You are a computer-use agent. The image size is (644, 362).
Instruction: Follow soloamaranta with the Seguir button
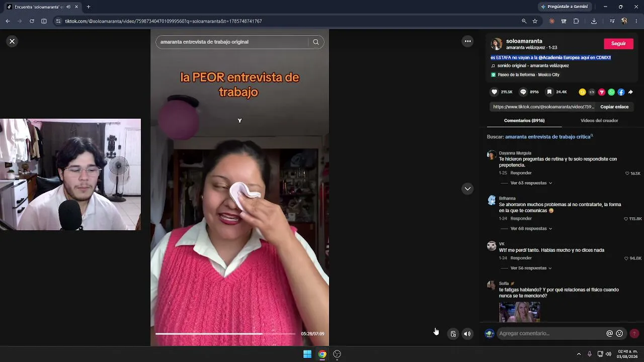pos(618,44)
